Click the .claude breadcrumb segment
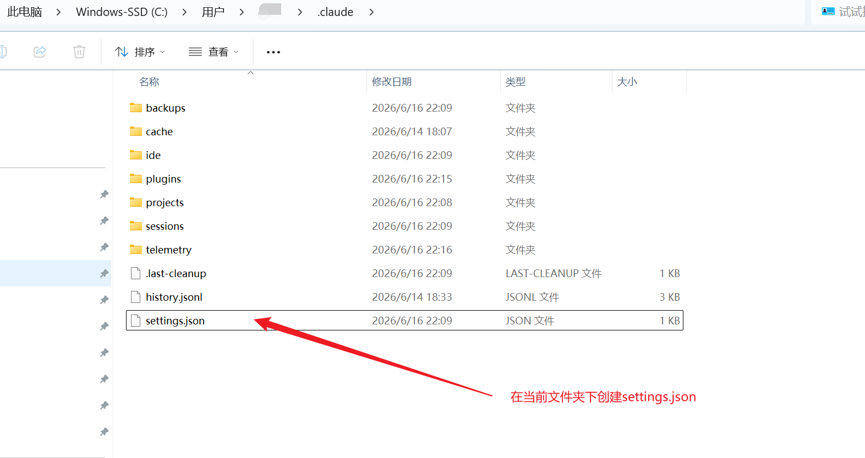This screenshot has width=865, height=458. click(335, 12)
